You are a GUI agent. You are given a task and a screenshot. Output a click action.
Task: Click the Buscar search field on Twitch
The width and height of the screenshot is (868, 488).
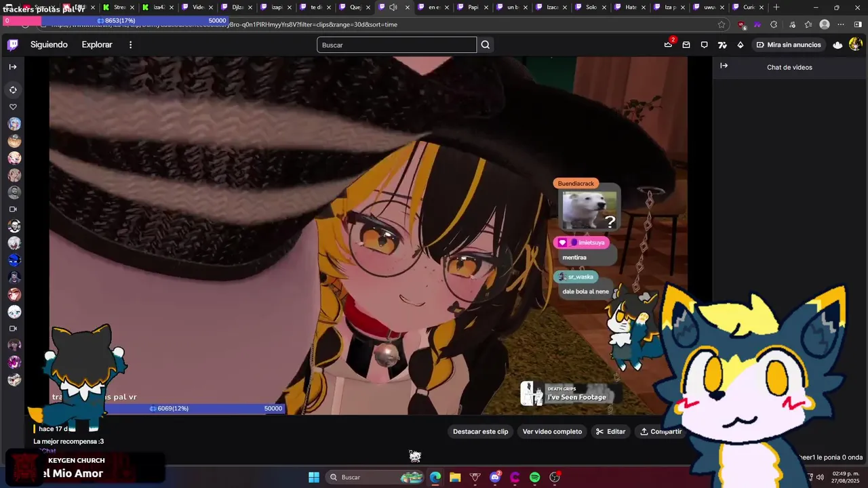397,45
